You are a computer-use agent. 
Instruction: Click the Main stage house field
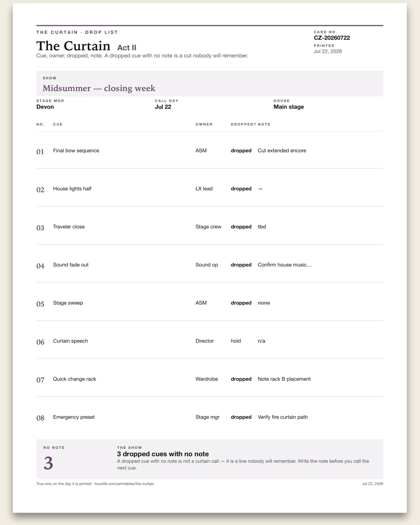[289, 107]
